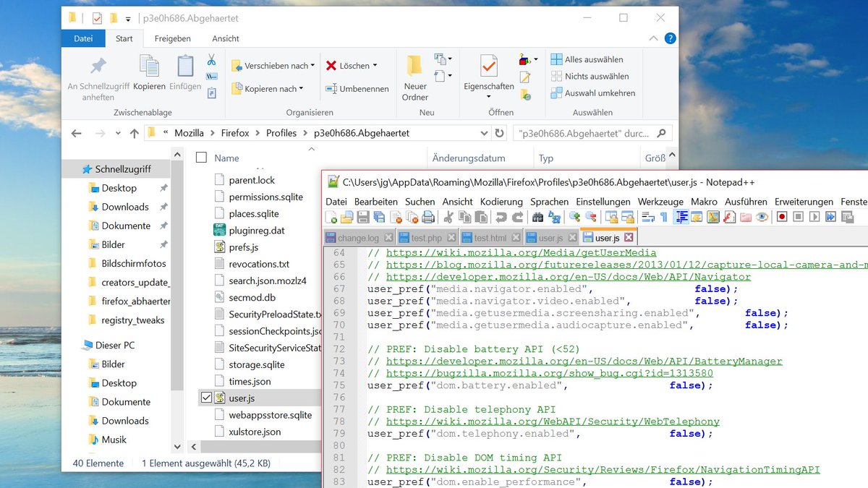
Task: Open Verschieben nach dropdown
Action: (273, 66)
